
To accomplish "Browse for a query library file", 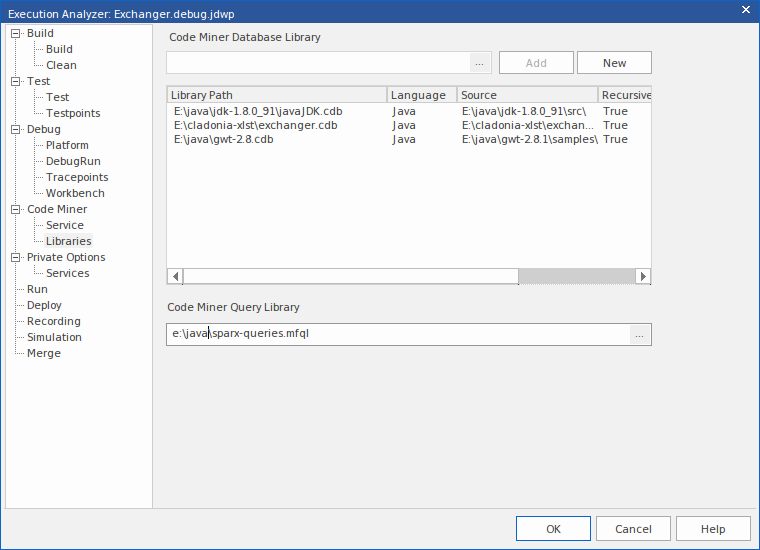I will click(x=640, y=335).
